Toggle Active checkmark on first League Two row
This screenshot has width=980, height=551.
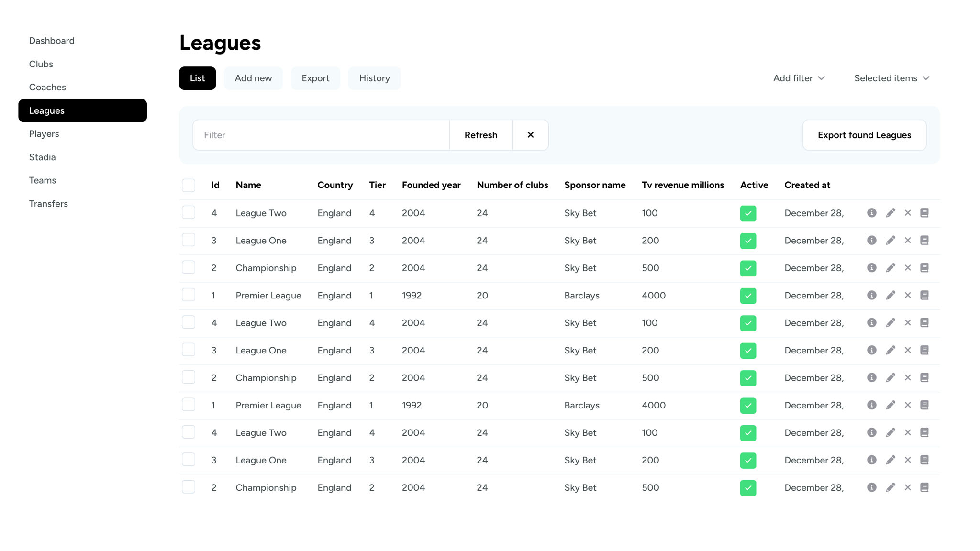pos(748,213)
